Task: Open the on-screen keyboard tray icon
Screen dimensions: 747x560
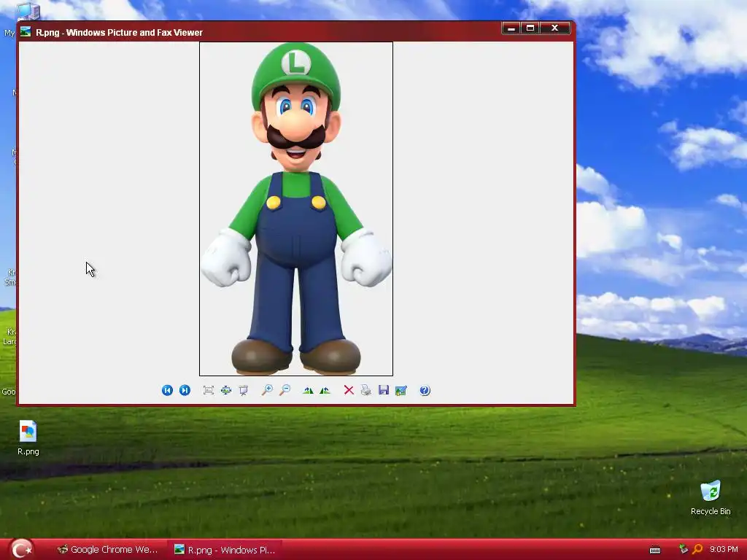Action: click(x=655, y=550)
